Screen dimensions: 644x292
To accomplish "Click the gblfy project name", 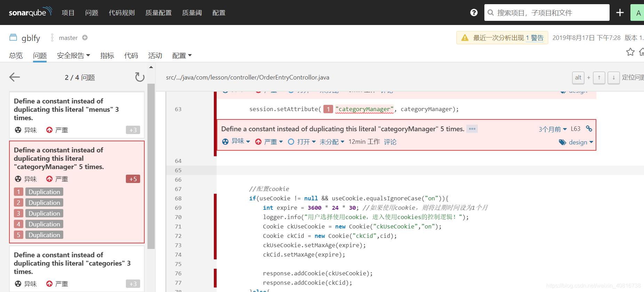I will (31, 38).
